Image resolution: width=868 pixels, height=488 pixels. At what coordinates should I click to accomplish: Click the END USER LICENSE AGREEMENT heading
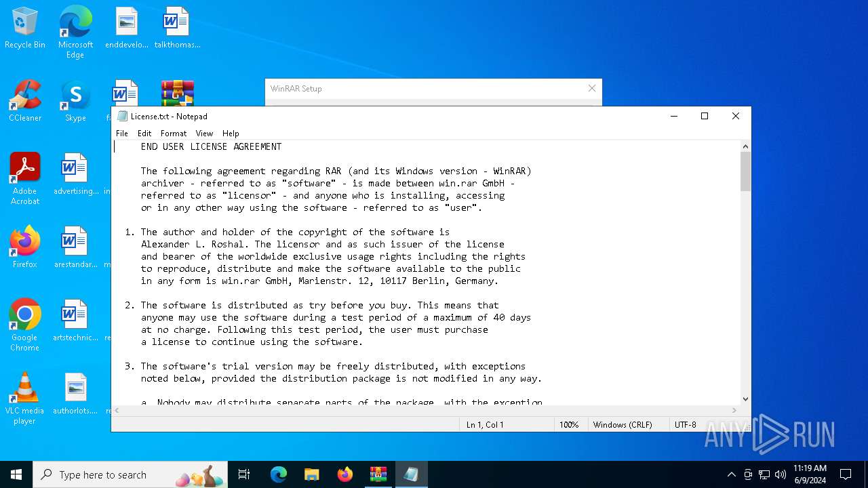point(211,146)
